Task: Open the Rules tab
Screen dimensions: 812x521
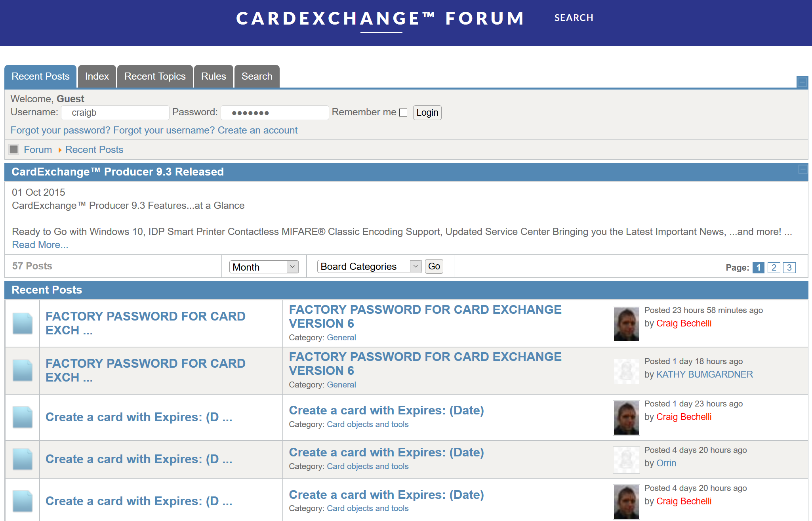Action: point(213,76)
